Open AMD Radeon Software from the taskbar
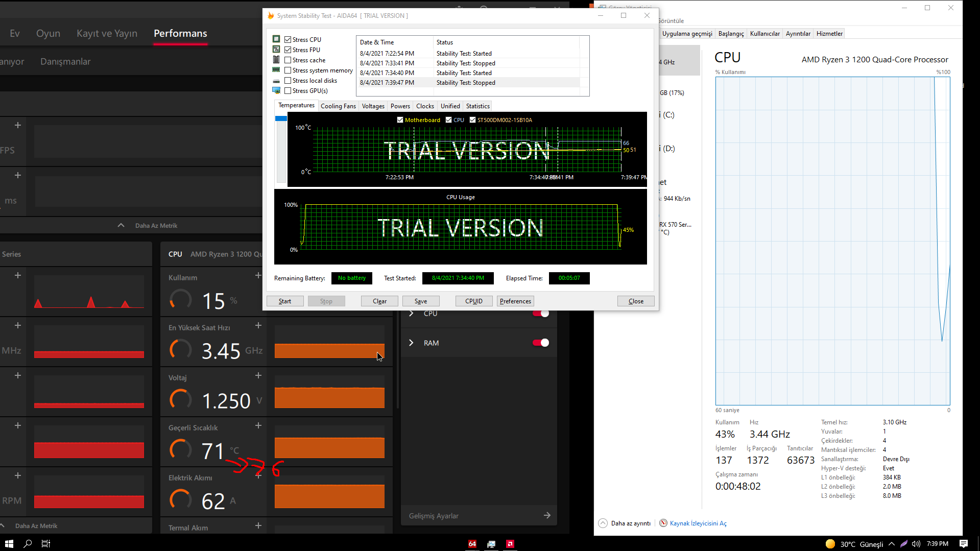The width and height of the screenshot is (980, 551). point(510,544)
